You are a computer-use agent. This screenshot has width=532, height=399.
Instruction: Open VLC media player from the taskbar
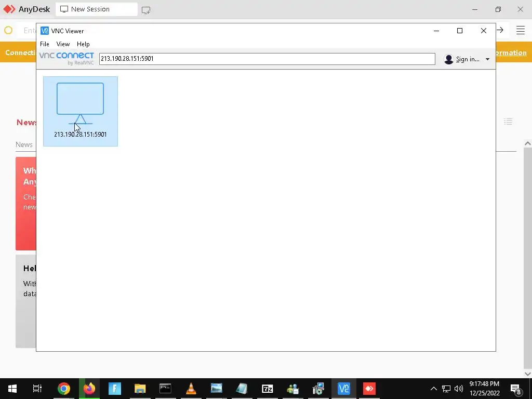click(x=191, y=389)
